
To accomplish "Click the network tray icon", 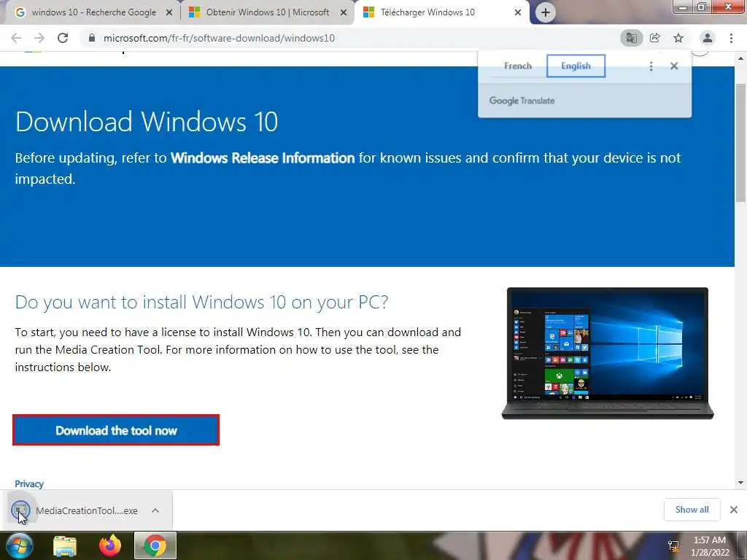I will pyautogui.click(x=673, y=545).
